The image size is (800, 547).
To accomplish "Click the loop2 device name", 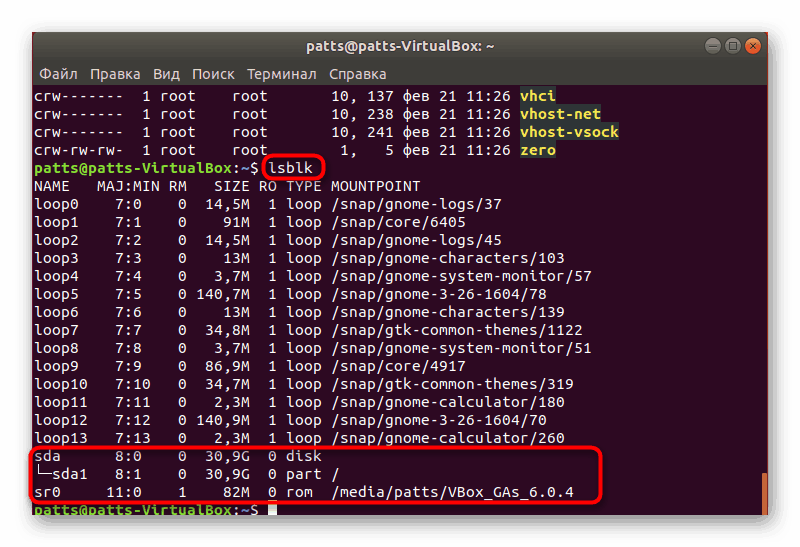I will (56, 240).
